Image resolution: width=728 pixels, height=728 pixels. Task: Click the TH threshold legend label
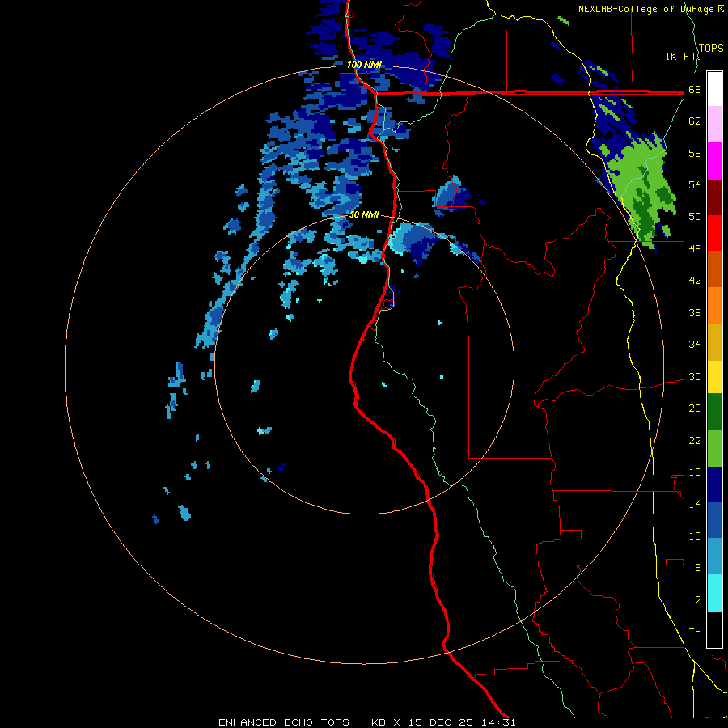(x=695, y=632)
